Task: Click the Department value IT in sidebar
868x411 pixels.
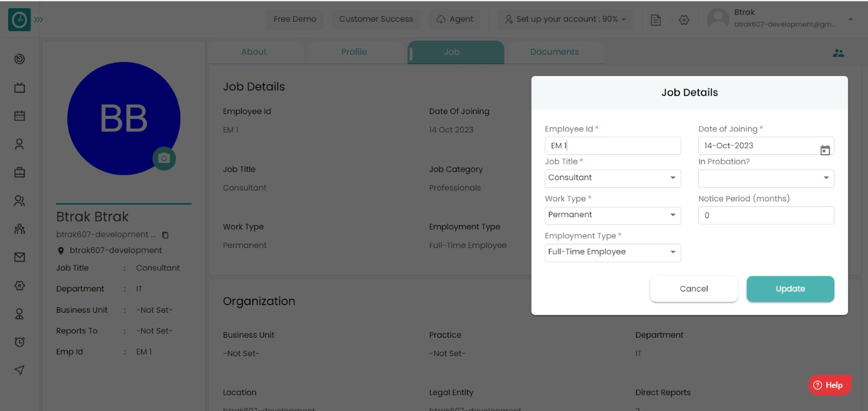Action: tap(139, 289)
